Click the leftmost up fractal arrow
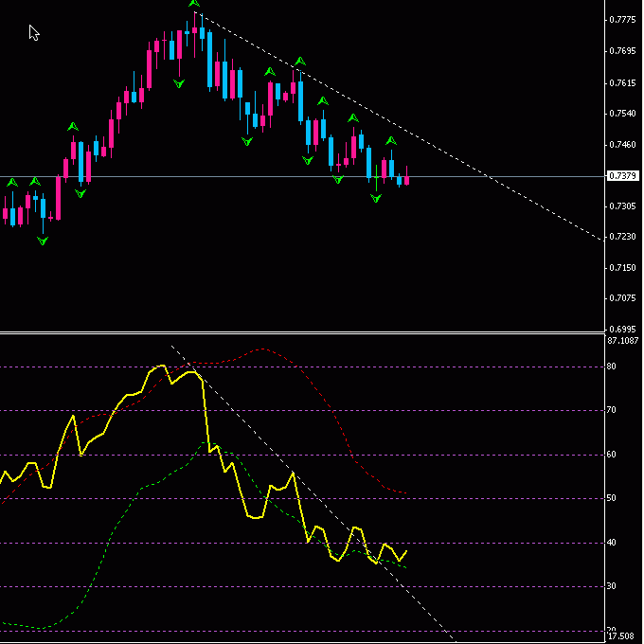The width and height of the screenshot is (644, 644). click(x=11, y=181)
